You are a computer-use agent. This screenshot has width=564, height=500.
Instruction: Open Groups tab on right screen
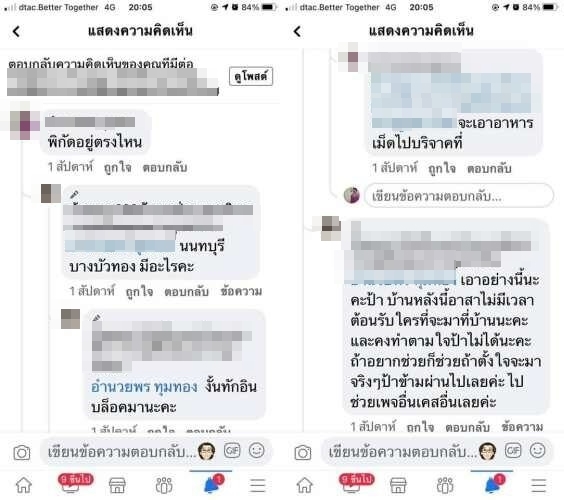click(x=445, y=485)
